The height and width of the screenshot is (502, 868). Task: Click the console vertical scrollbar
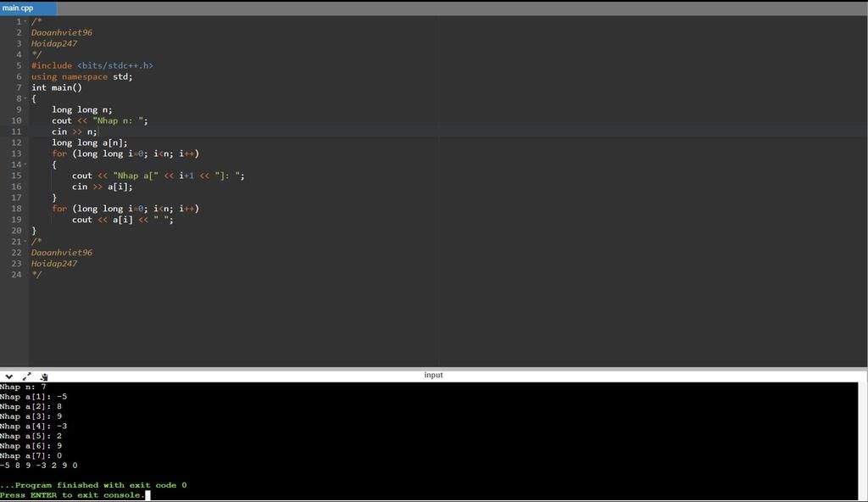coord(863,440)
